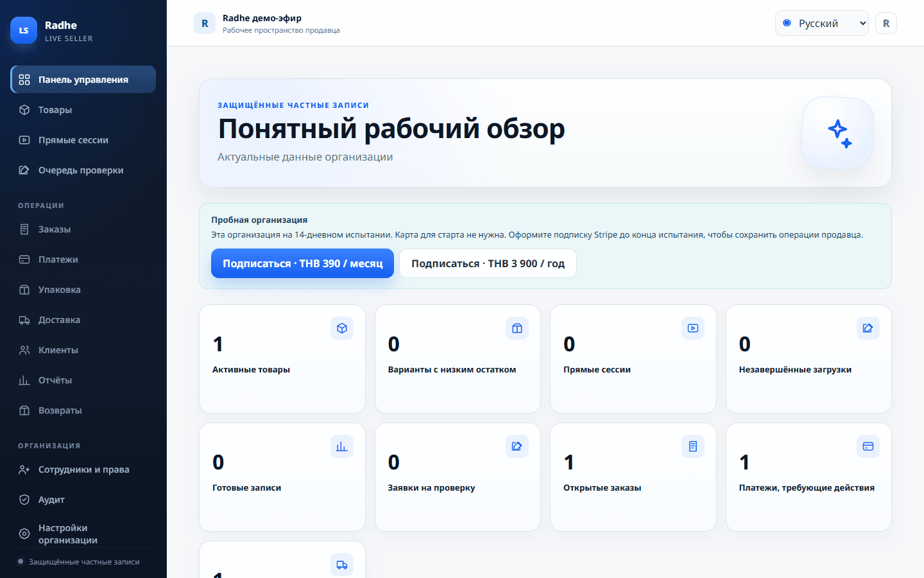Viewport: 924px width, 578px height.
Task: Click the card icon on Платежи, требующие действия
Action: coord(868,446)
